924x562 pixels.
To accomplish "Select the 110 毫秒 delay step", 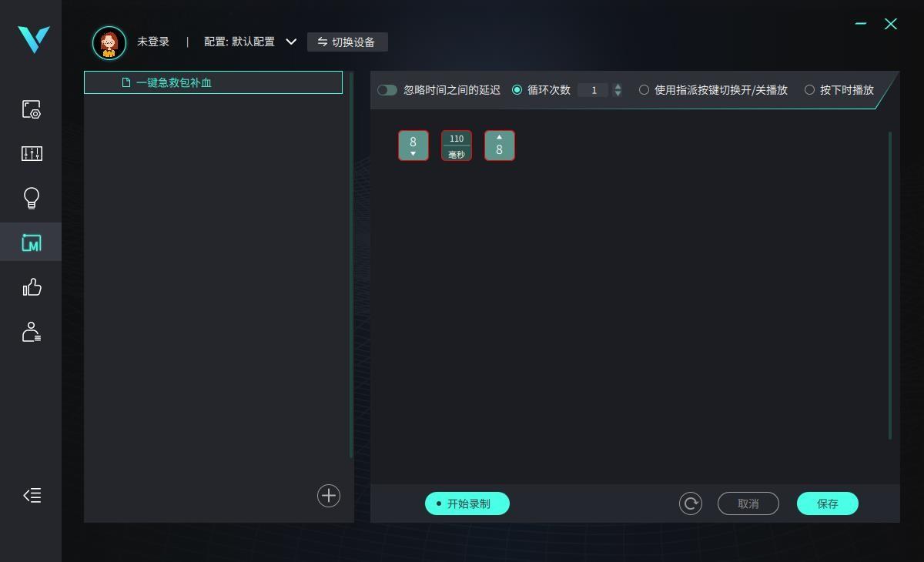I will point(457,146).
